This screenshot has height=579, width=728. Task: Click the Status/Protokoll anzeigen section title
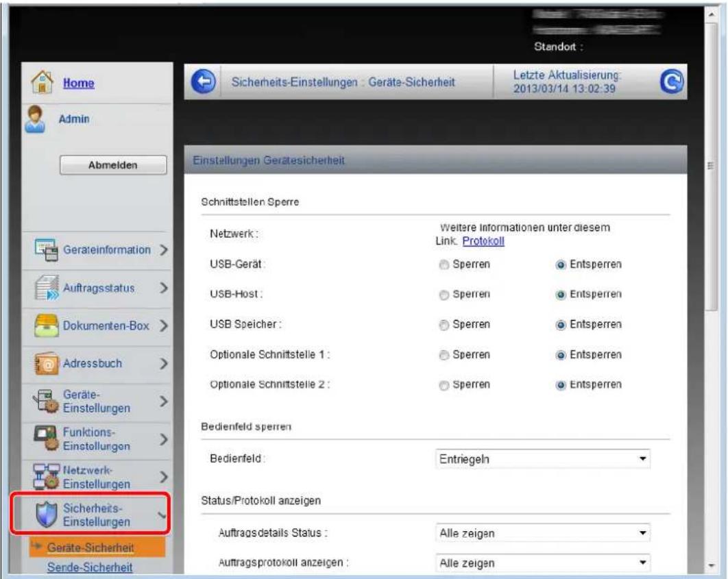click(x=261, y=501)
